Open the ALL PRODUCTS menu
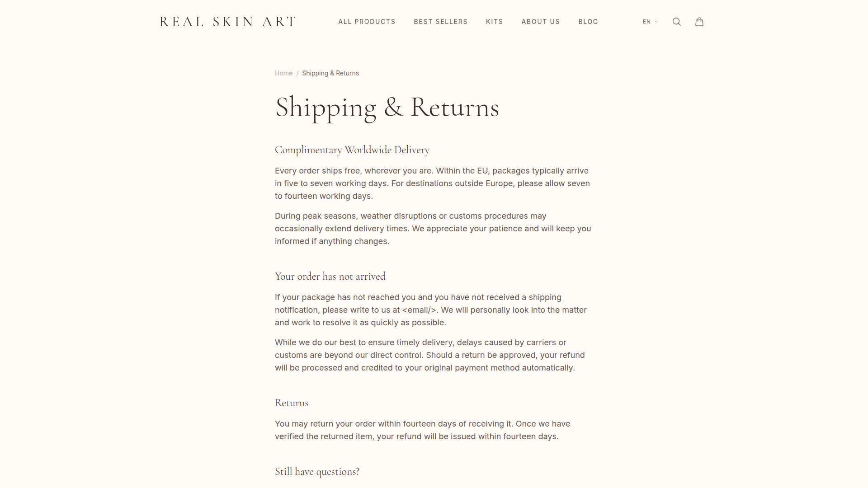Viewport: 868px width, 488px height. click(367, 22)
